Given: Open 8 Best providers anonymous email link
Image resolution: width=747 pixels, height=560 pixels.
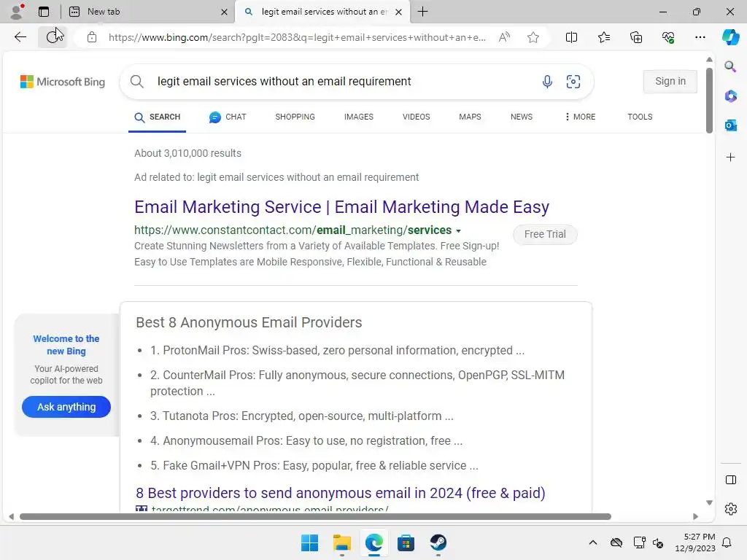Looking at the screenshot, I should coord(340,493).
